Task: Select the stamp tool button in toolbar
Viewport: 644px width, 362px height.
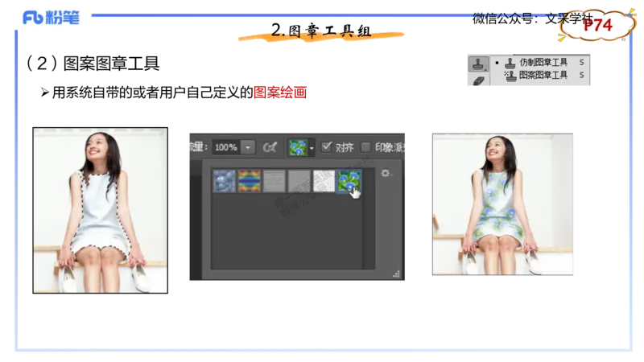Action: (x=478, y=64)
